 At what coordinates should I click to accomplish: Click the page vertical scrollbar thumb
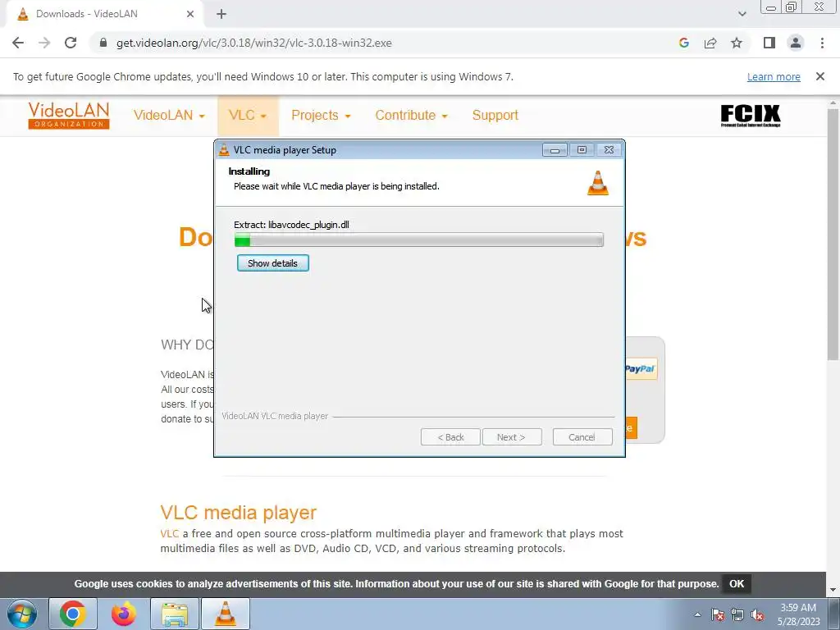(x=833, y=235)
